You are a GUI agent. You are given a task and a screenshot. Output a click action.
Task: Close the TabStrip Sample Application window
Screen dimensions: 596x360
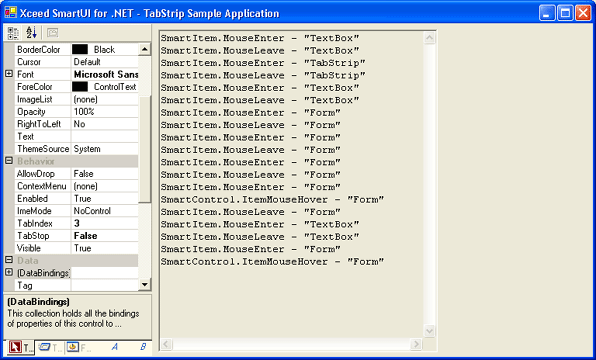pos(583,13)
